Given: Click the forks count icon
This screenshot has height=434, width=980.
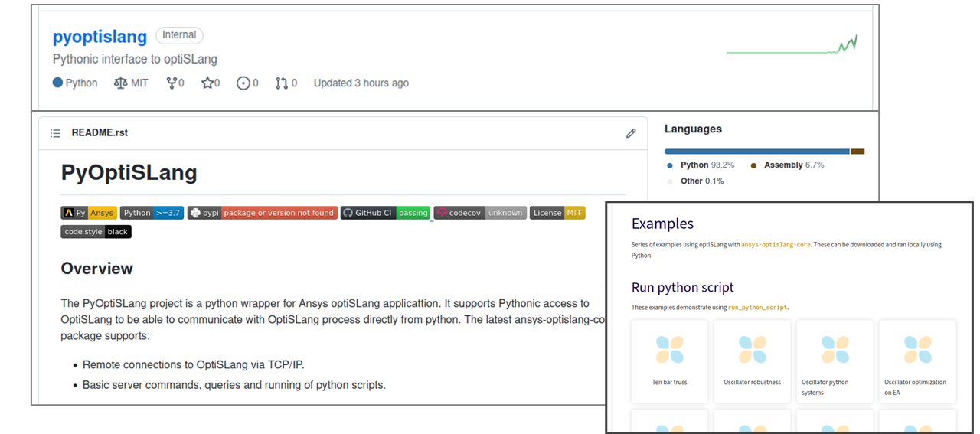Looking at the screenshot, I should coord(171,83).
